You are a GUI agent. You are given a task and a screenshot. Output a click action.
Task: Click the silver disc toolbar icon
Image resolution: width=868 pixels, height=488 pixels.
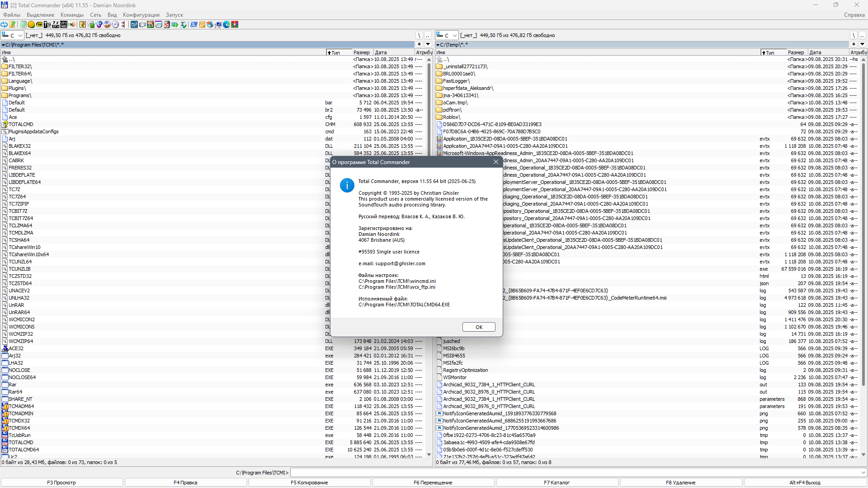pos(115,24)
